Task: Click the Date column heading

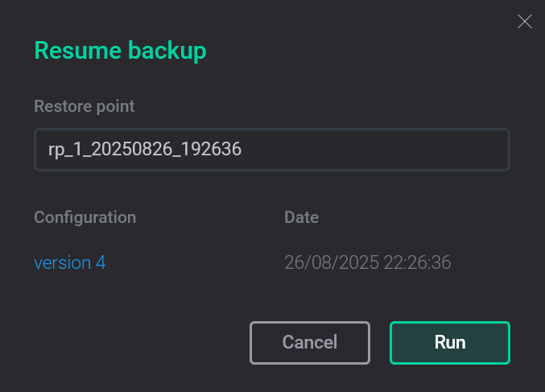Action: tap(301, 217)
